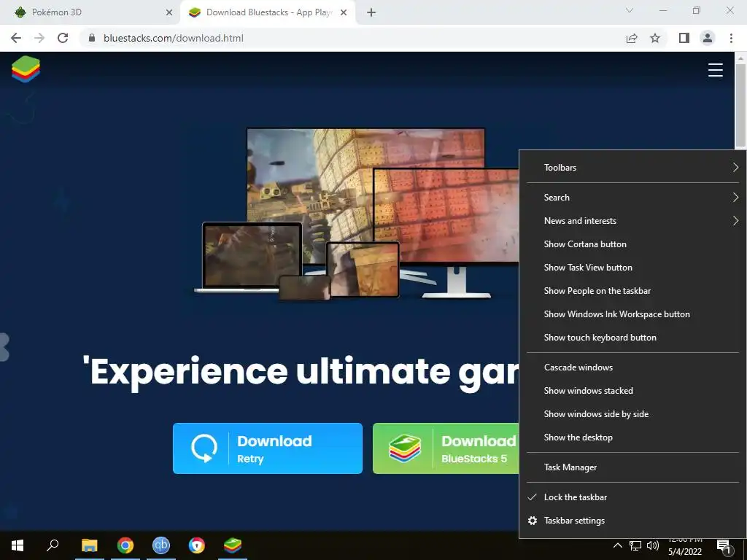Click the Download Retry button
This screenshot has width=747, height=560.
(x=268, y=448)
